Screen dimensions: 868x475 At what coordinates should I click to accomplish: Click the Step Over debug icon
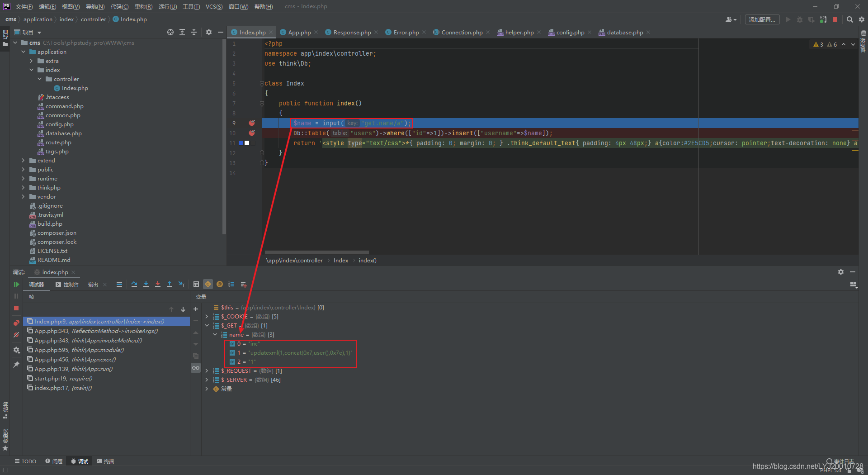click(x=134, y=284)
